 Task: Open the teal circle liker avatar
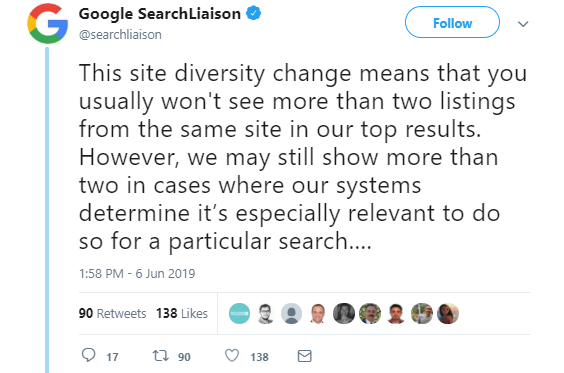point(240,313)
